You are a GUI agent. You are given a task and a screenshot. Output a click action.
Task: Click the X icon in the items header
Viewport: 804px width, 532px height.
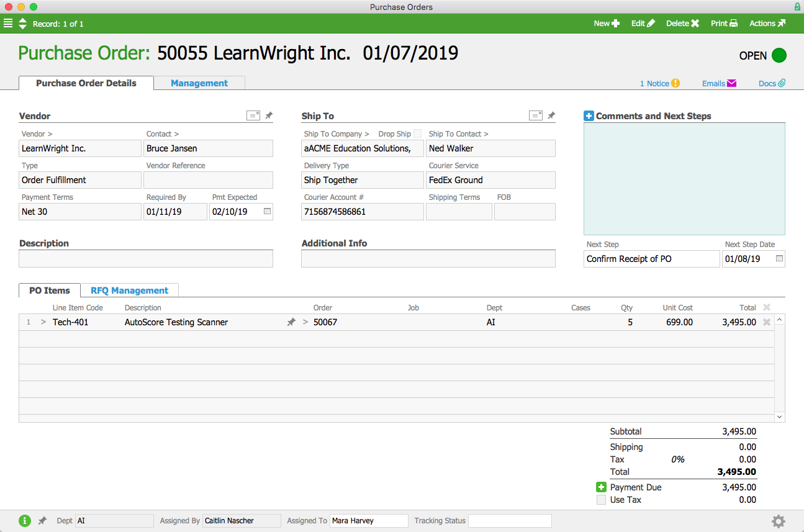click(x=766, y=307)
